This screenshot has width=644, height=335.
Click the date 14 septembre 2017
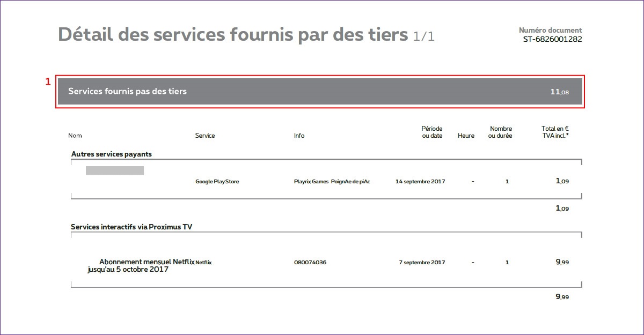[x=420, y=182]
